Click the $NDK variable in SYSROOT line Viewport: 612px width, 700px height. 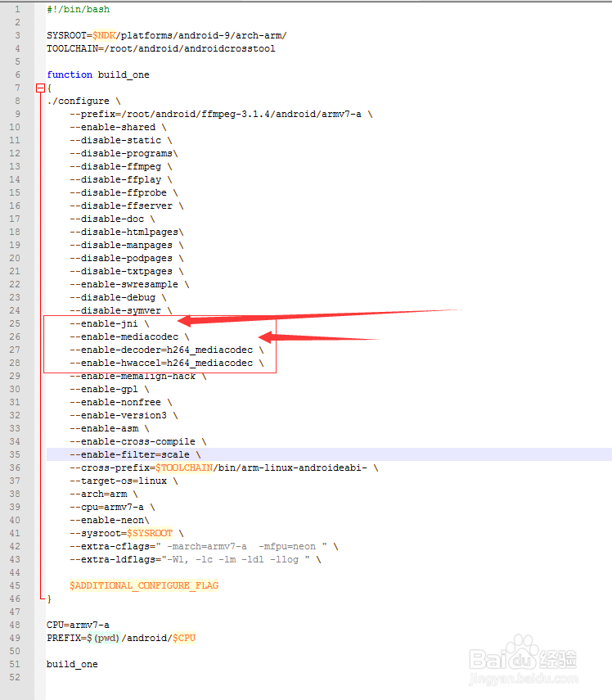pyautogui.click(x=104, y=35)
